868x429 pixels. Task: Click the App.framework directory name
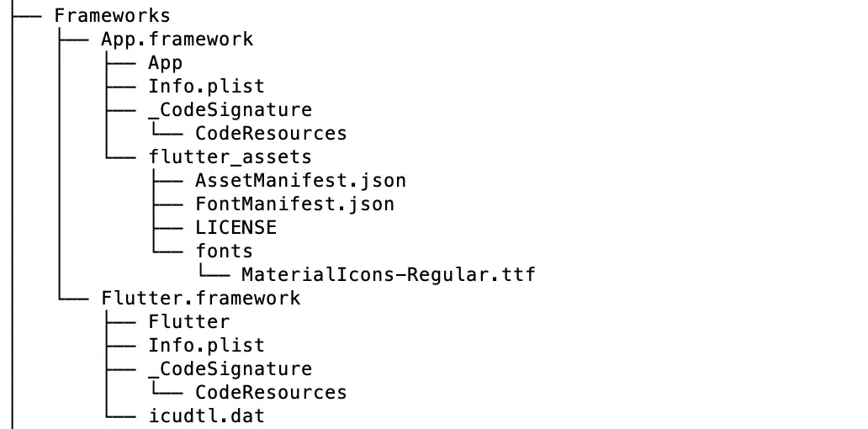177,40
